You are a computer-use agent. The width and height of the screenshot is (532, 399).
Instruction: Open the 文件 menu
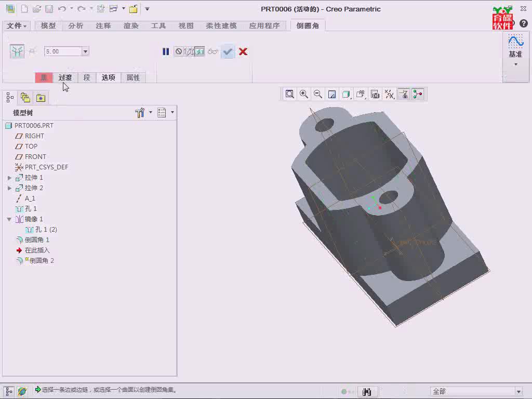[x=16, y=25]
